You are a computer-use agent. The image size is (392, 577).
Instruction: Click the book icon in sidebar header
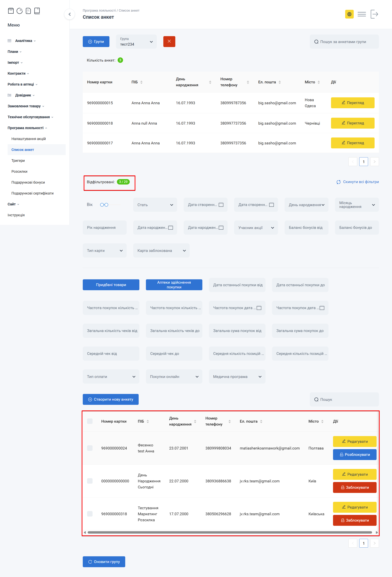tap(37, 11)
